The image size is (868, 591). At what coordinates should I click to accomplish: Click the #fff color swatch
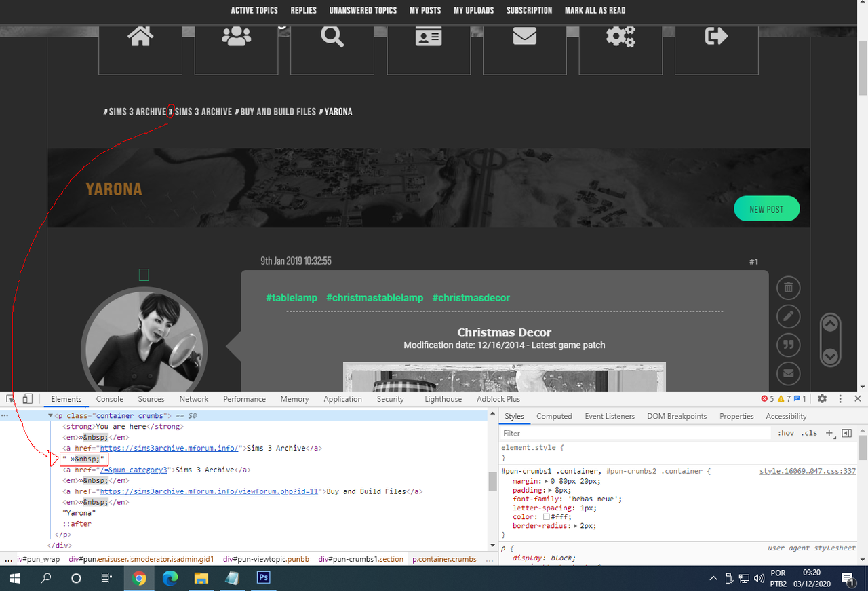pos(546,517)
